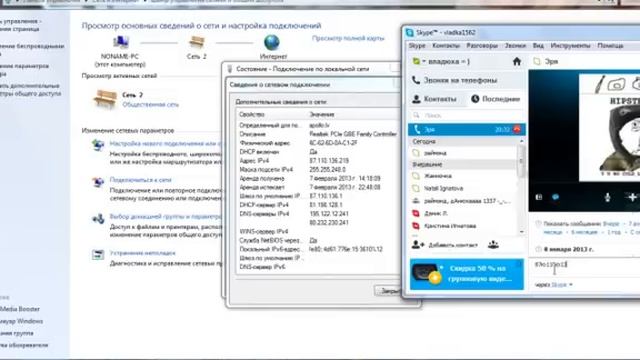Click the large bench icon under active networks
The height and width of the screenshot is (360, 640).
pyautogui.click(x=105, y=99)
